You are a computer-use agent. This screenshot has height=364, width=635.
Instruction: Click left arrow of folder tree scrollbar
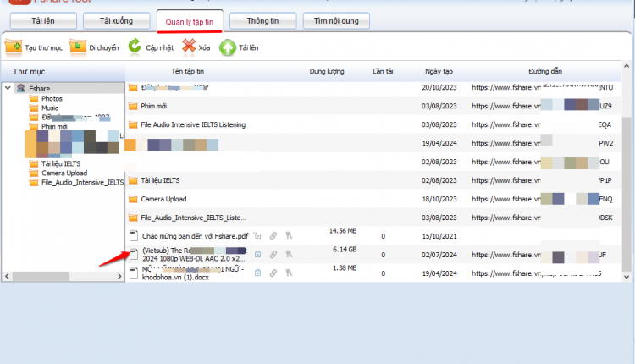point(7,276)
